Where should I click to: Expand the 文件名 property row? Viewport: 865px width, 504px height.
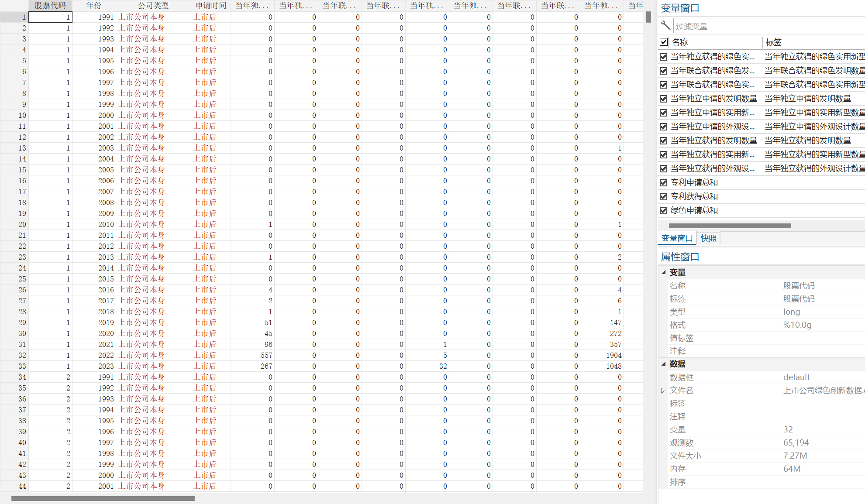(663, 391)
